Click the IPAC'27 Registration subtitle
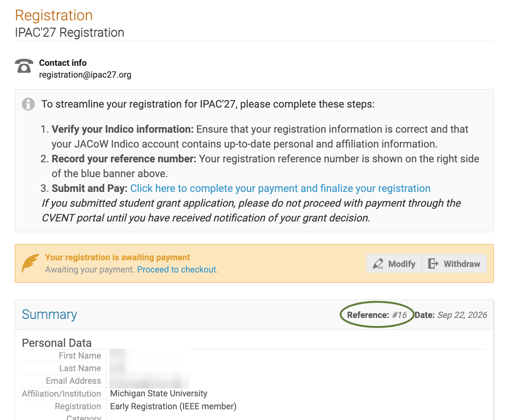This screenshot has height=420, width=513. (69, 33)
